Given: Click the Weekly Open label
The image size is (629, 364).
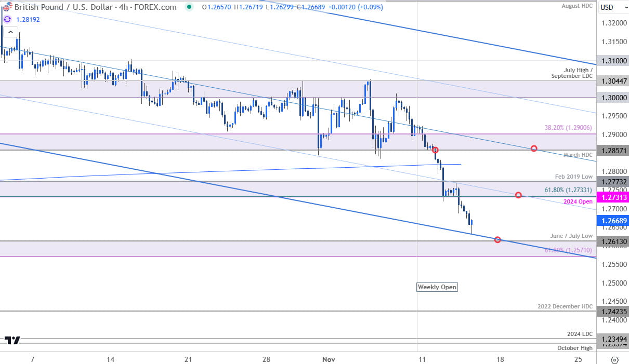Looking at the screenshot, I should pyautogui.click(x=437, y=287).
